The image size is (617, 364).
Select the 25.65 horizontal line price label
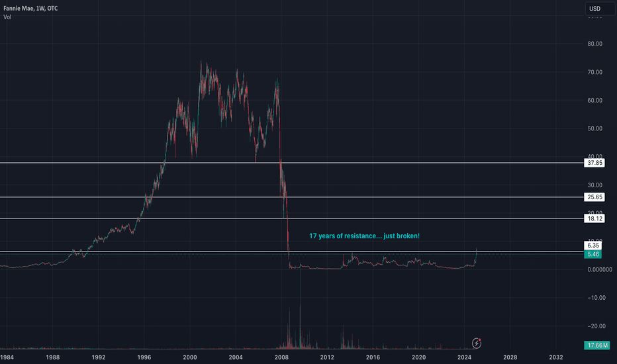tap(594, 197)
